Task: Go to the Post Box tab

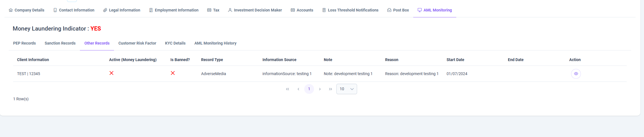Action: coord(398,10)
